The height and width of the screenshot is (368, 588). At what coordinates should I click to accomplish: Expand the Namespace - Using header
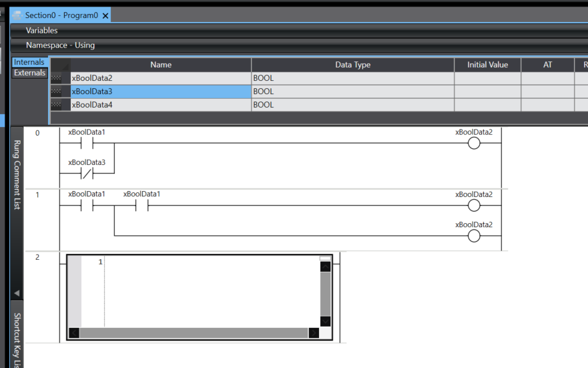[299, 45]
